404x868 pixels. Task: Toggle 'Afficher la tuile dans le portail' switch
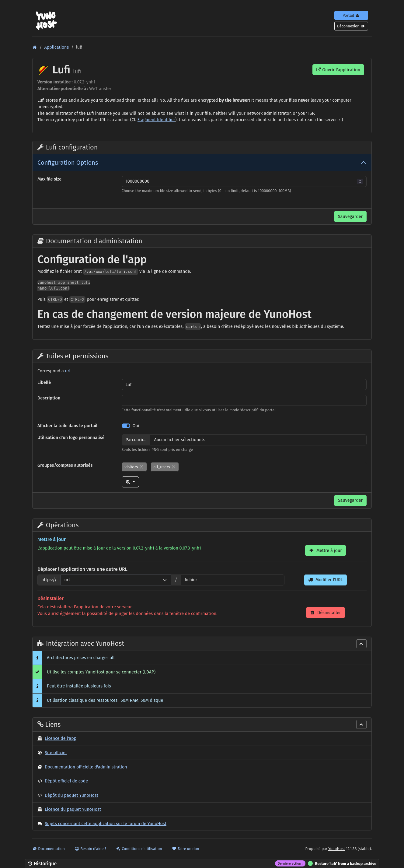point(126,426)
